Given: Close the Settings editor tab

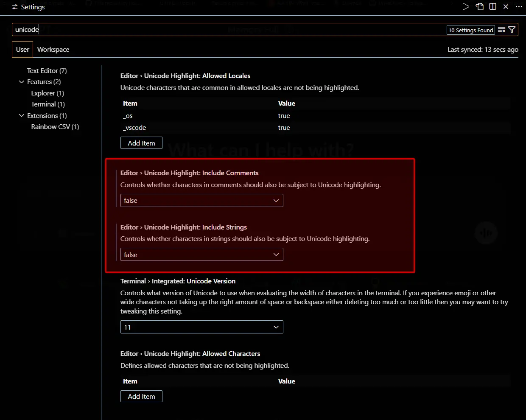Looking at the screenshot, I should pos(506,7).
